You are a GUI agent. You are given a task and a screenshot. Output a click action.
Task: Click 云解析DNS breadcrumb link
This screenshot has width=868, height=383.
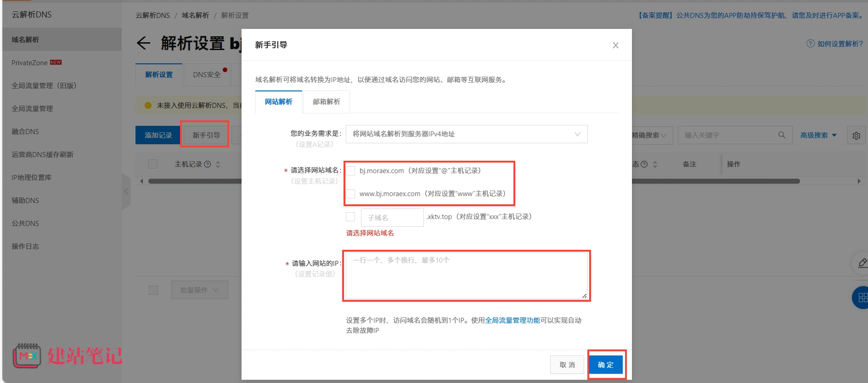(152, 15)
